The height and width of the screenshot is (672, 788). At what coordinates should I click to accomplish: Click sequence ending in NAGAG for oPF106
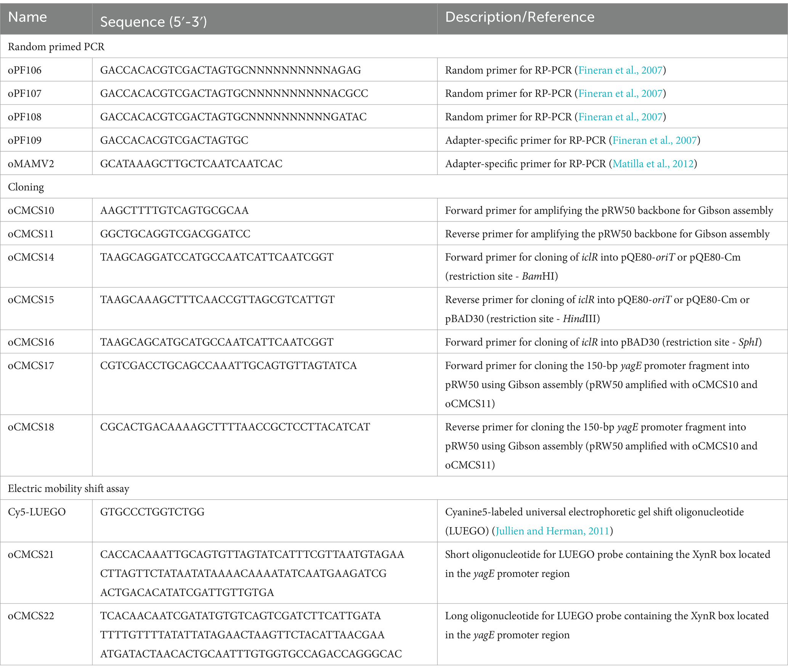pyautogui.click(x=231, y=70)
